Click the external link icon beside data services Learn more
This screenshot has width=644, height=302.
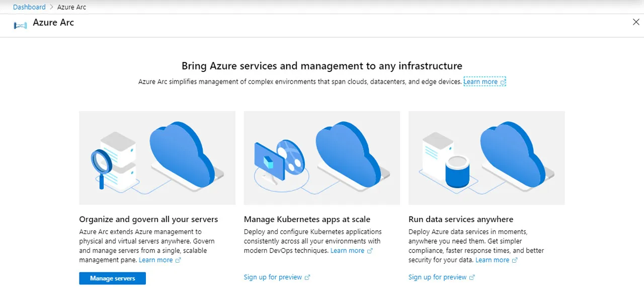coord(515,260)
